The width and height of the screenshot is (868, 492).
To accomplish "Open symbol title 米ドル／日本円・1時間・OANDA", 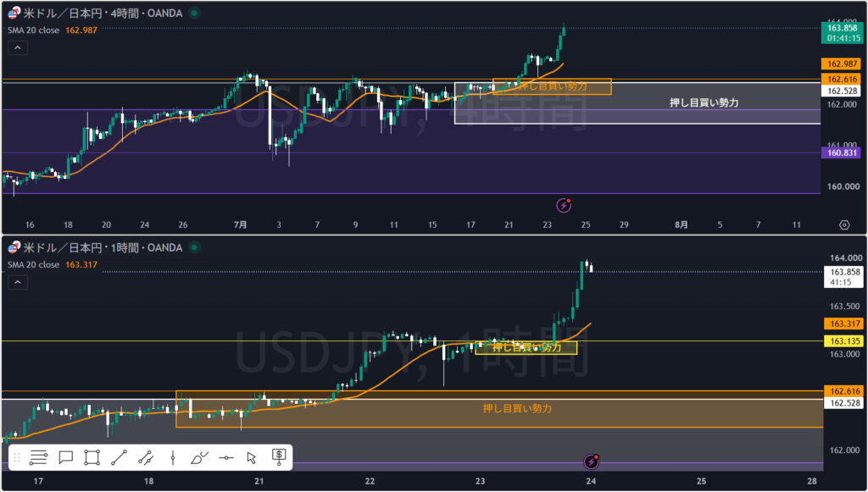I will click(103, 247).
